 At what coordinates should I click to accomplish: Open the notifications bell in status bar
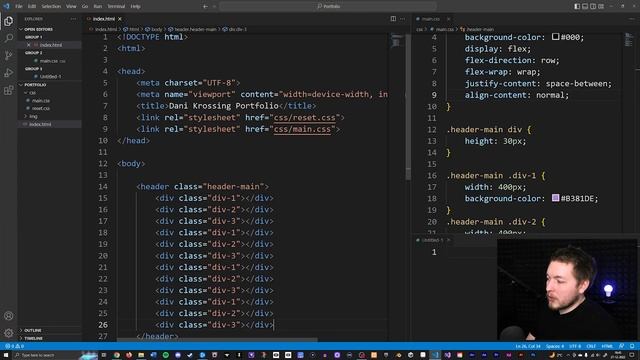point(632,346)
